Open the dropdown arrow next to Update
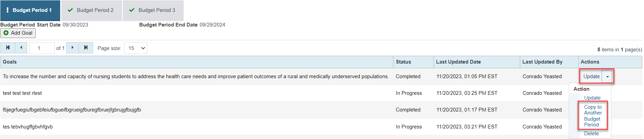644x139 pixels. click(x=608, y=76)
